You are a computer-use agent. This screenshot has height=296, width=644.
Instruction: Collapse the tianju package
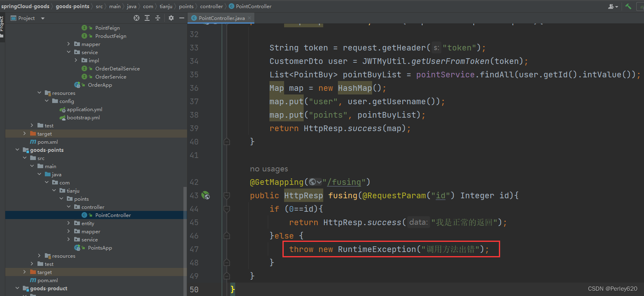pos(54,191)
